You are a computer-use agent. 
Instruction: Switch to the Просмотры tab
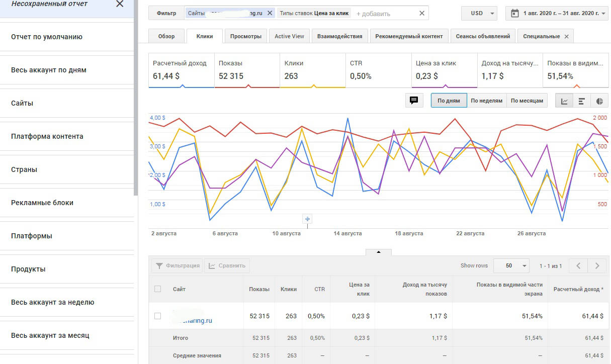pos(245,36)
